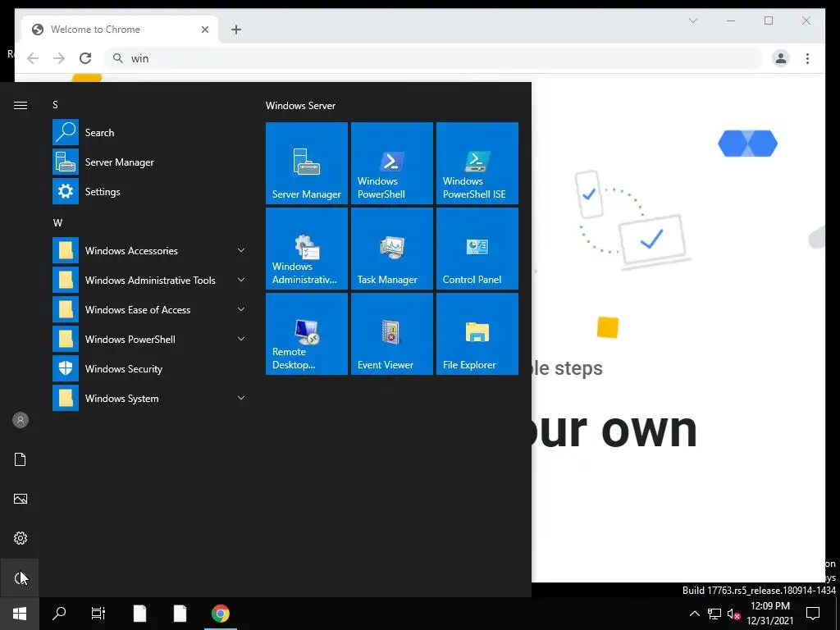
Task: Open the Windows Administrative Tools tile
Action: pyautogui.click(x=307, y=248)
